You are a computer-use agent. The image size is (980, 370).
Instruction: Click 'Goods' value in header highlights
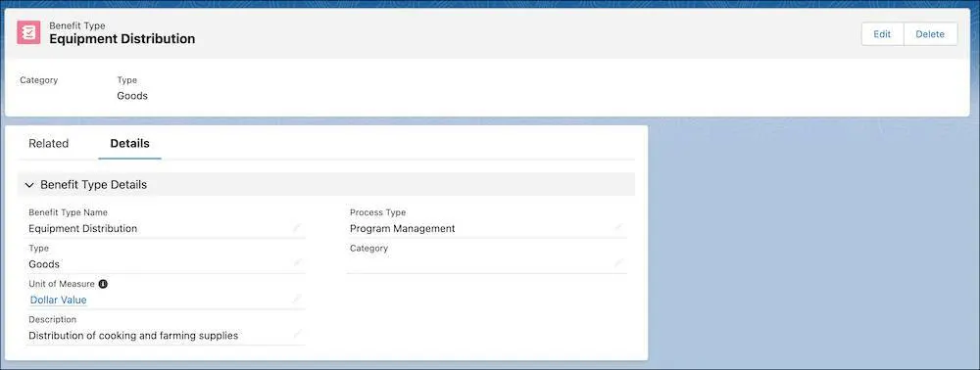point(132,96)
